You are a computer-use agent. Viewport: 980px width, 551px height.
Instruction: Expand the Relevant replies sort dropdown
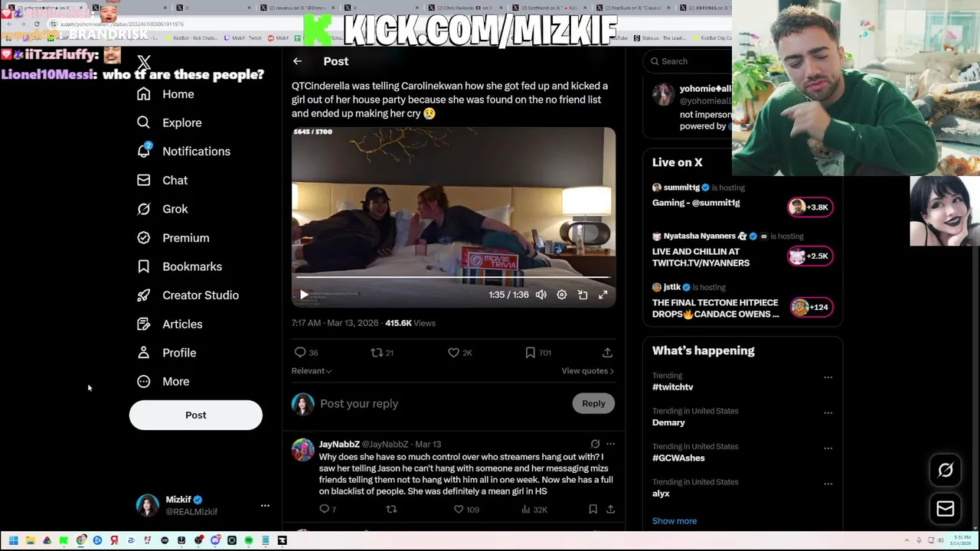pos(312,370)
